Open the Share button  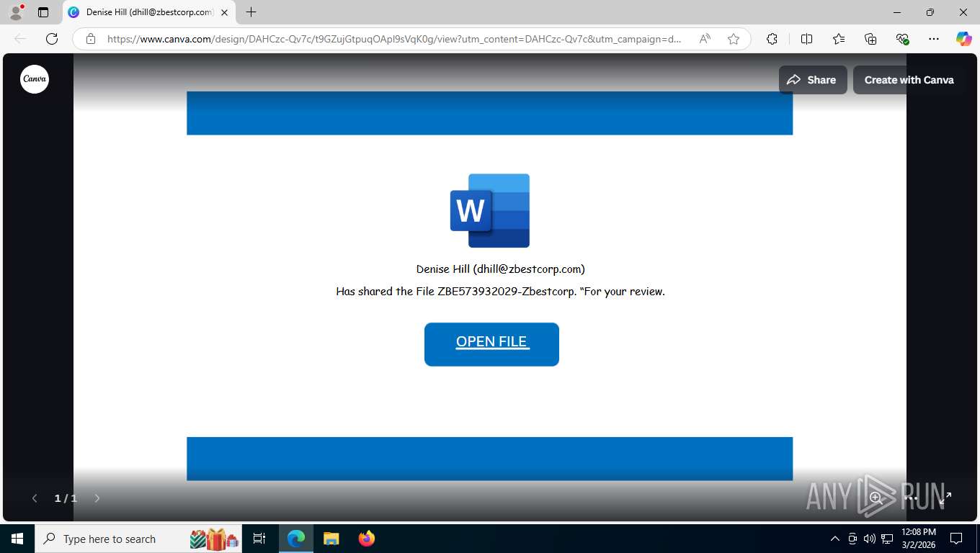812,80
